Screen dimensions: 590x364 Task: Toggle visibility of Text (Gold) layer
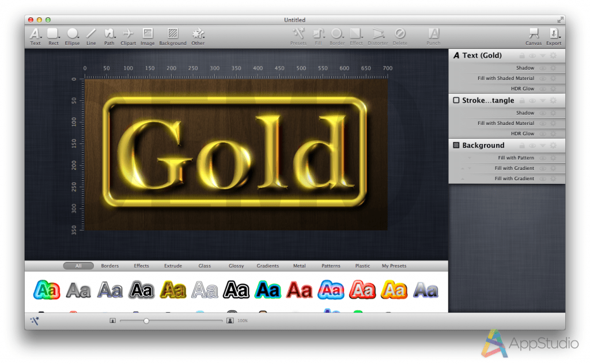(x=532, y=56)
